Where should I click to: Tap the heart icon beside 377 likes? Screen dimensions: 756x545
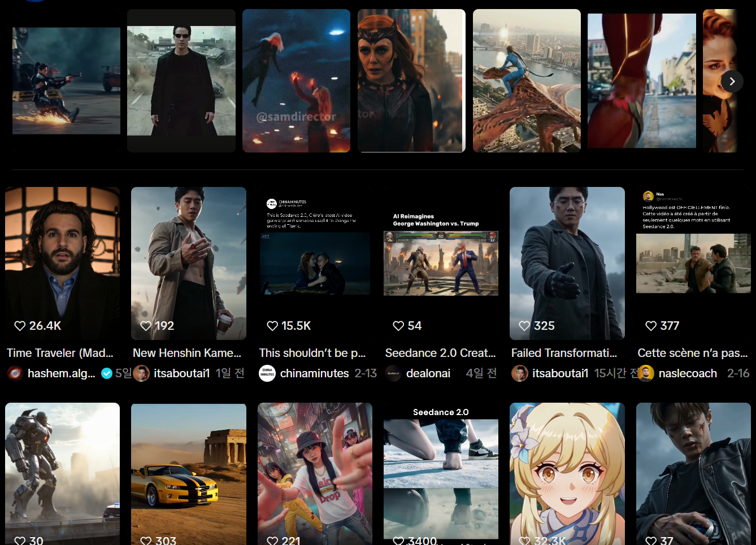[x=651, y=326]
